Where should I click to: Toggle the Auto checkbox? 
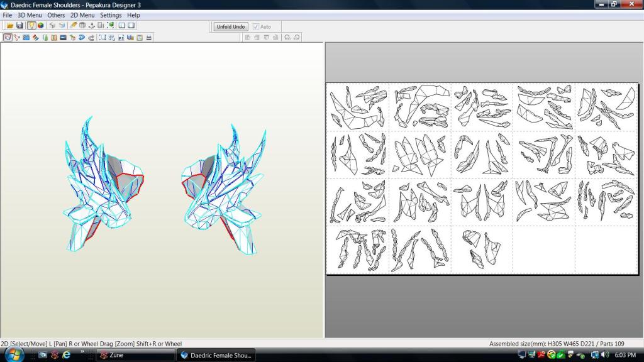pyautogui.click(x=256, y=26)
